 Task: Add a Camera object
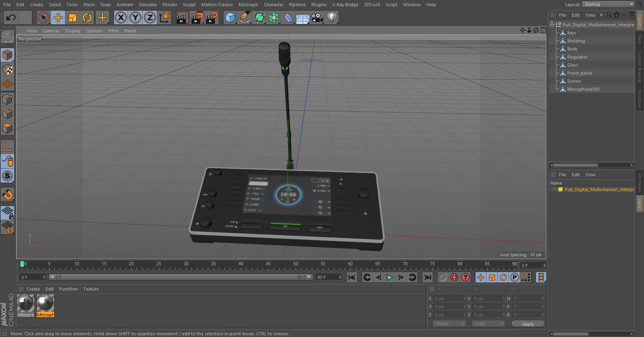pos(317,17)
